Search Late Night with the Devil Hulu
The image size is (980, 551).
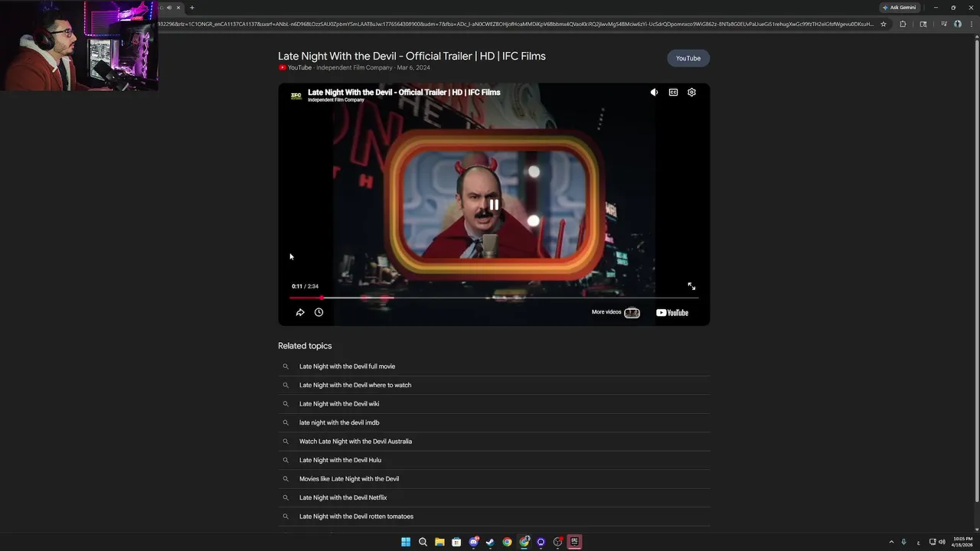[x=494, y=460]
